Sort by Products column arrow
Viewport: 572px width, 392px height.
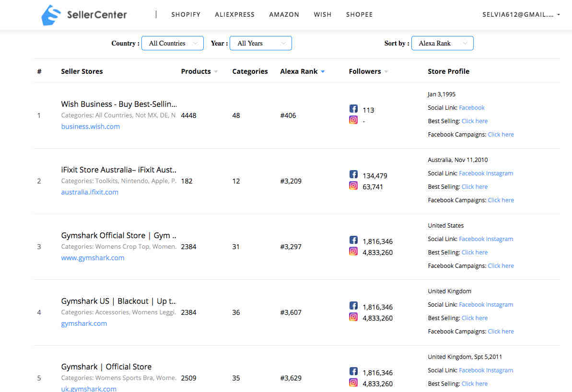[x=216, y=72]
